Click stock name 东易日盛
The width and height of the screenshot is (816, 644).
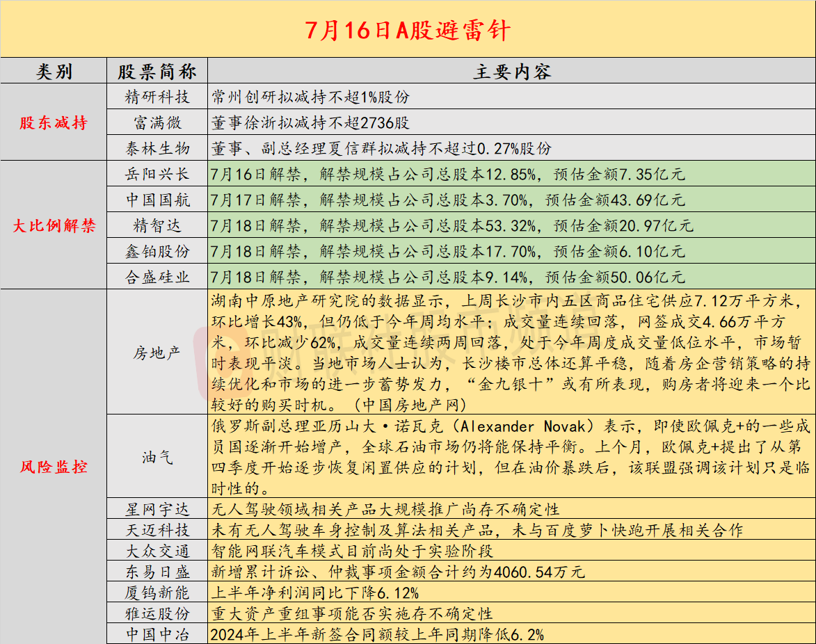click(157, 571)
